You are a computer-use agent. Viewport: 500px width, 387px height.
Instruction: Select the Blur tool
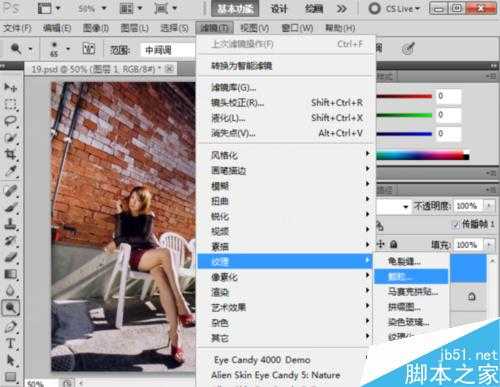point(11,291)
